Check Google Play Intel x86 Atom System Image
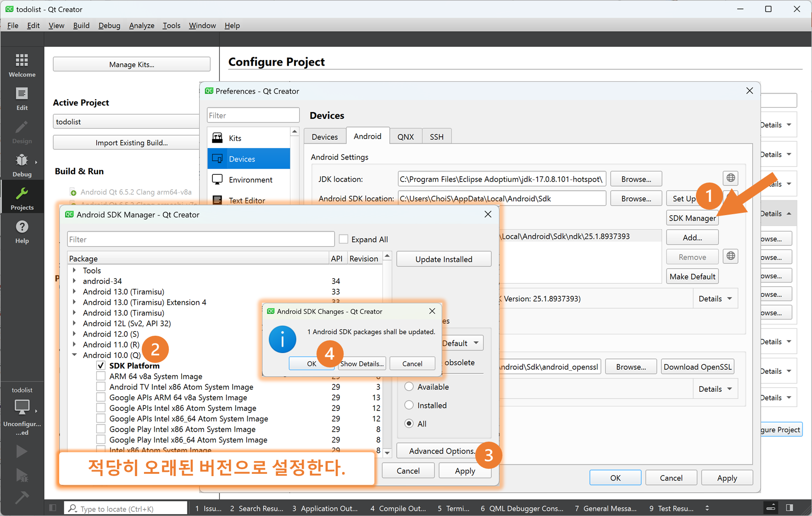This screenshot has width=812, height=516. tap(101, 429)
